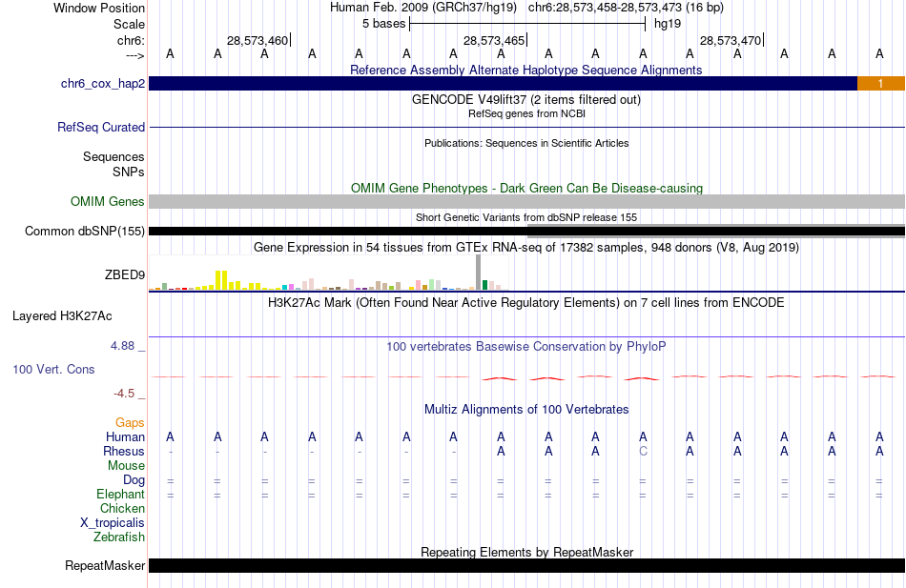Click the SNPs label under Sequences
This screenshot has width=906, height=588.
129,172
